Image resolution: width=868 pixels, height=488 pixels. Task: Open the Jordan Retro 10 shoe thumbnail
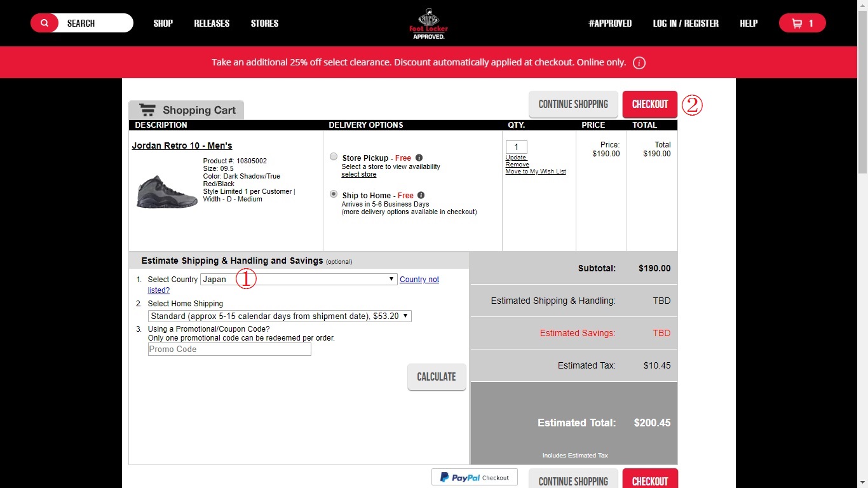click(166, 191)
